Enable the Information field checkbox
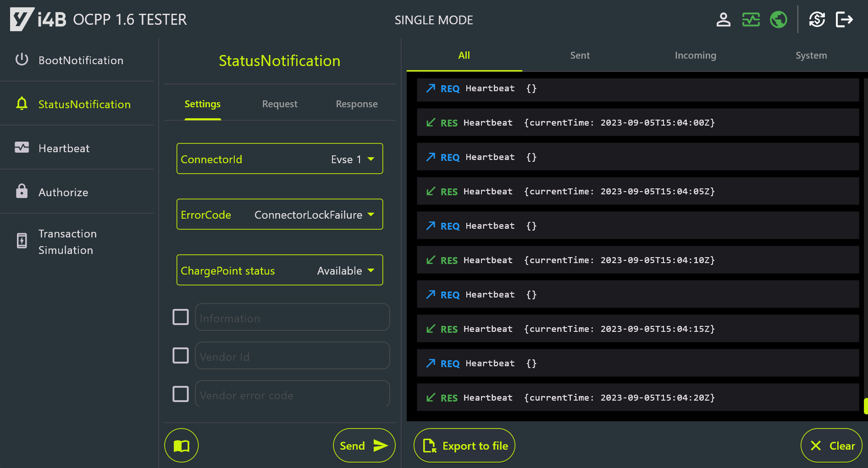 (181, 317)
